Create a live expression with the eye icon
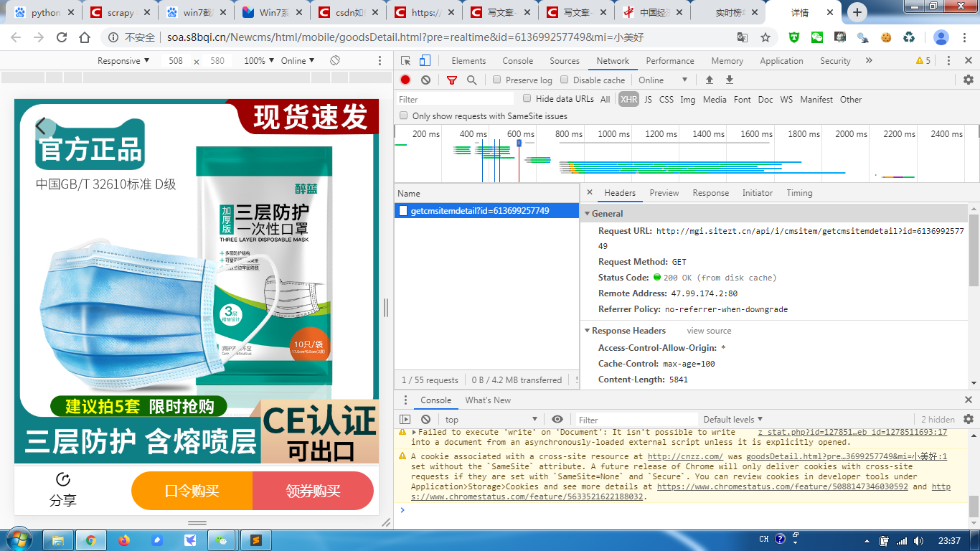Screen dimensions: 980x551 tap(557, 418)
